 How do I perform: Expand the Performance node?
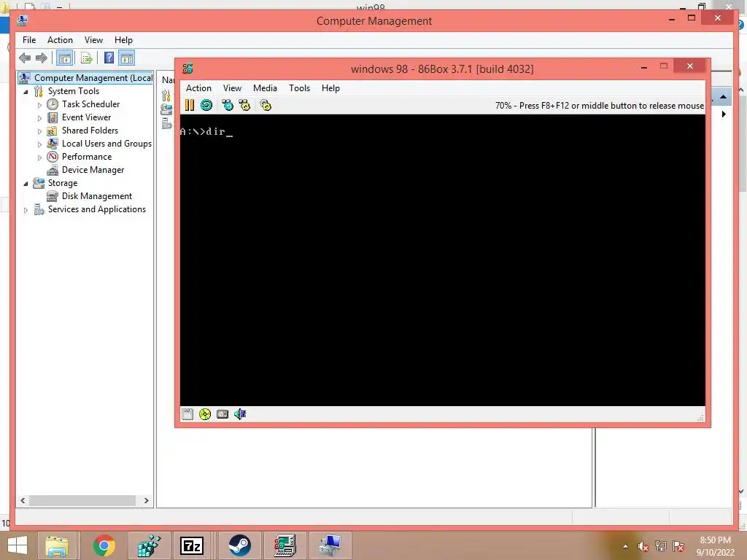[x=39, y=157]
